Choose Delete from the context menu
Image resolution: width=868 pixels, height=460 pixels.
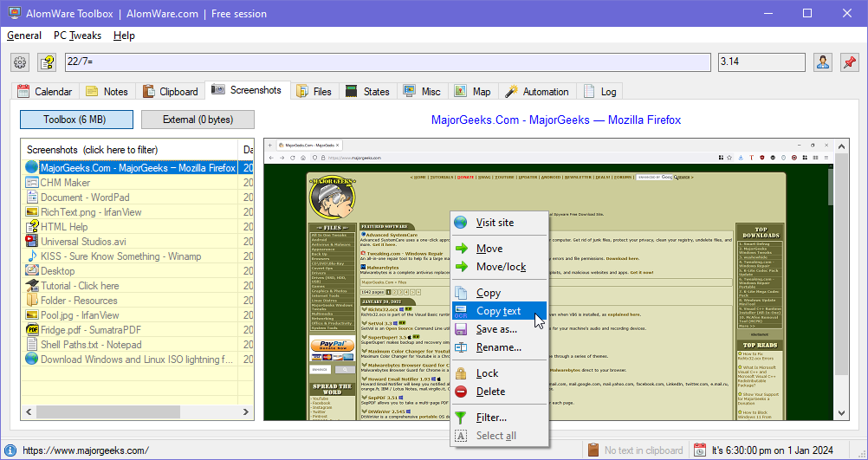(490, 392)
